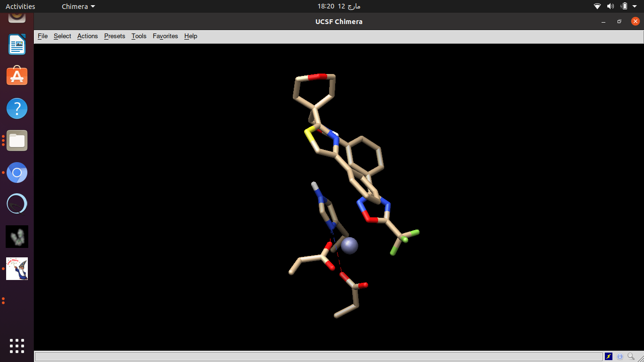Show Applications grid in the dock
The image size is (644, 362).
[17, 346]
